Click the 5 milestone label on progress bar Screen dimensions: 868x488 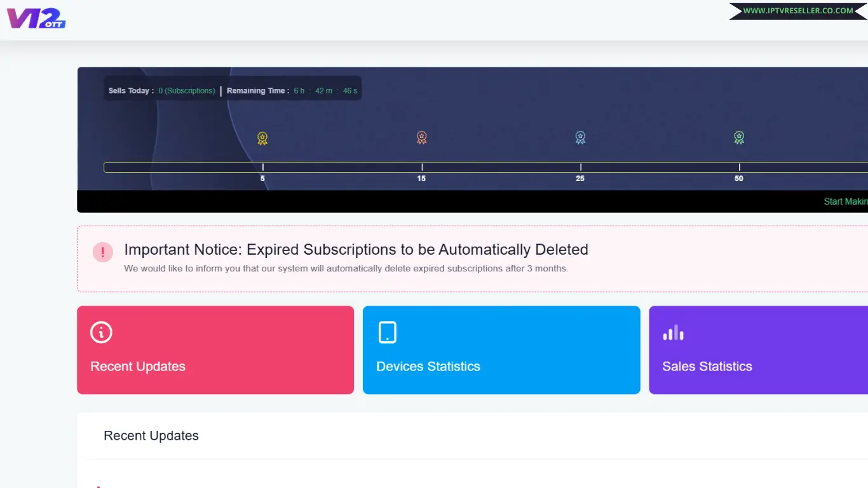coord(262,179)
